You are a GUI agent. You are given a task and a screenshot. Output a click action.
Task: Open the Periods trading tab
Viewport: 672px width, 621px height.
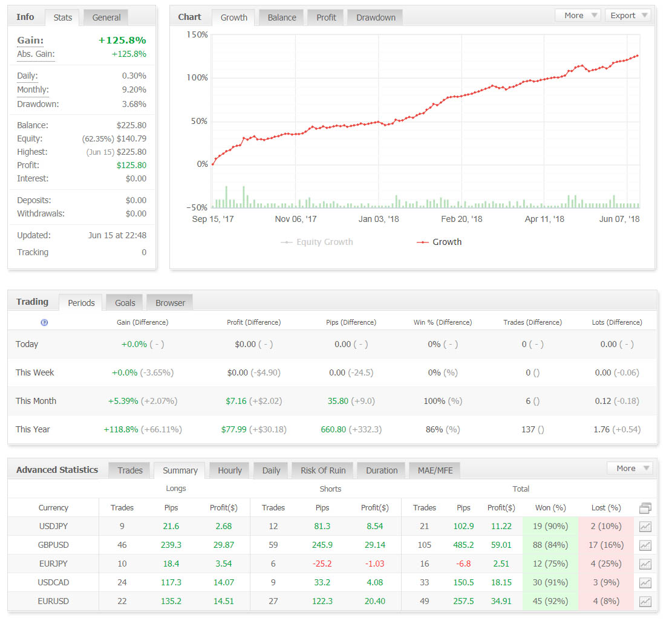click(x=81, y=303)
